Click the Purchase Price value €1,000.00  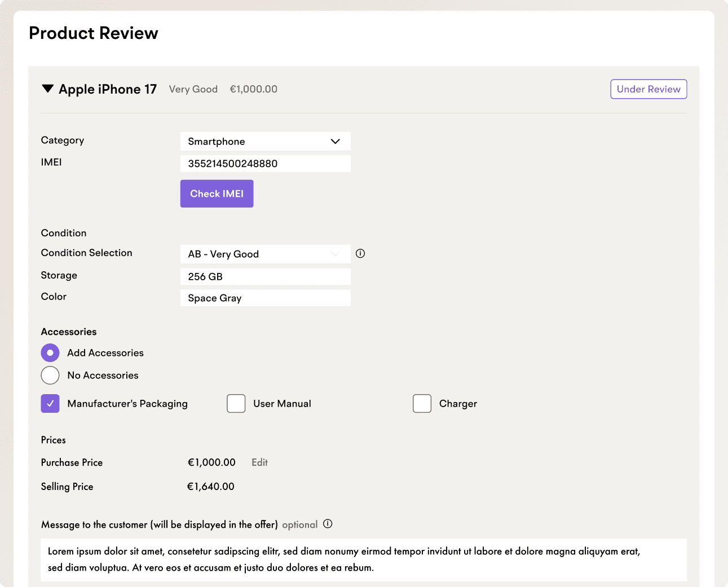[211, 462]
